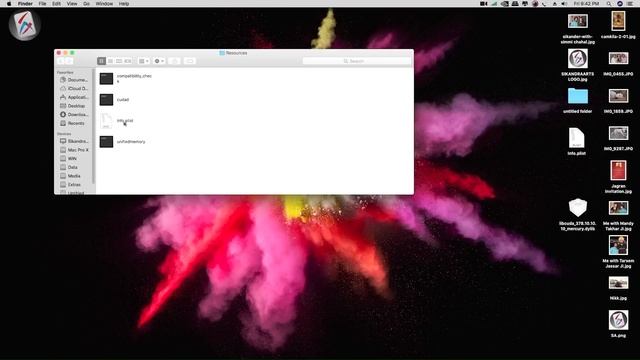This screenshot has height=360, width=640.
Task: Click the Edit Tags toolbar button
Action: click(x=189, y=61)
